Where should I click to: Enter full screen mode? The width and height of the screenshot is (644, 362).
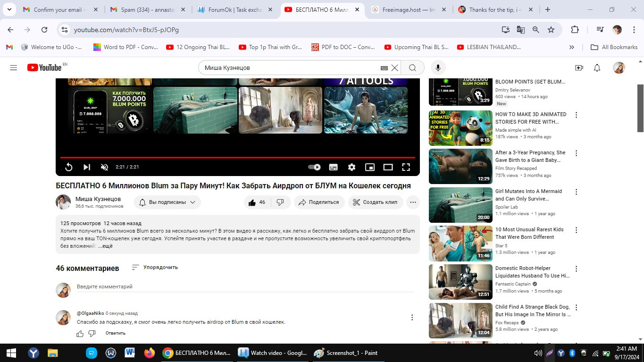(406, 167)
